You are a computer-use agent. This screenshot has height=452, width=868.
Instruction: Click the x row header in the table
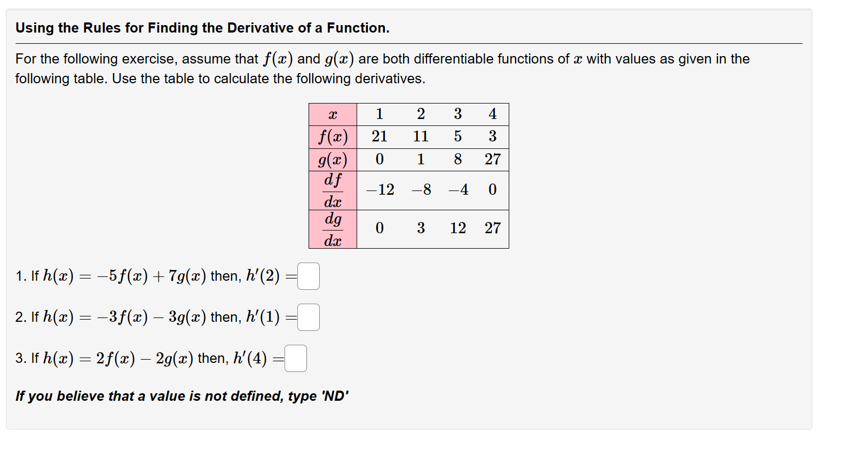[333, 113]
